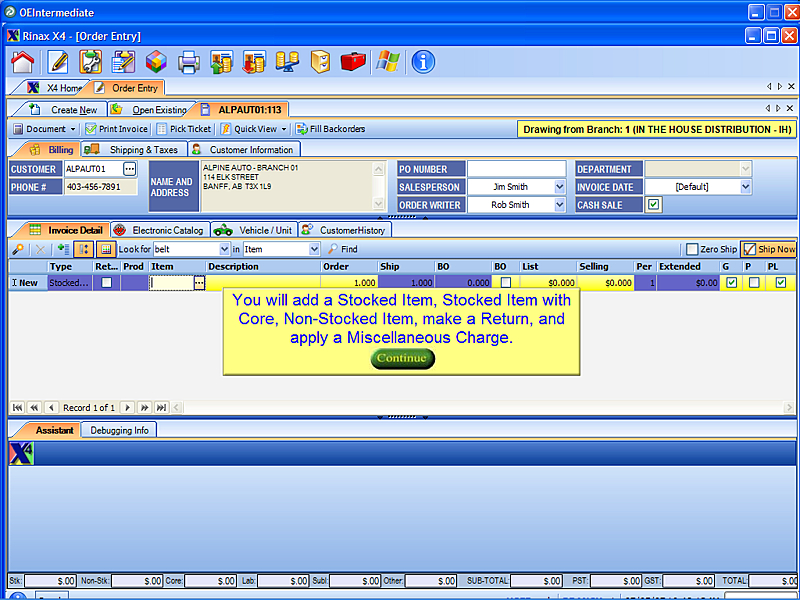Go to the next record
Screen dimensions: 800x600
coord(128,408)
